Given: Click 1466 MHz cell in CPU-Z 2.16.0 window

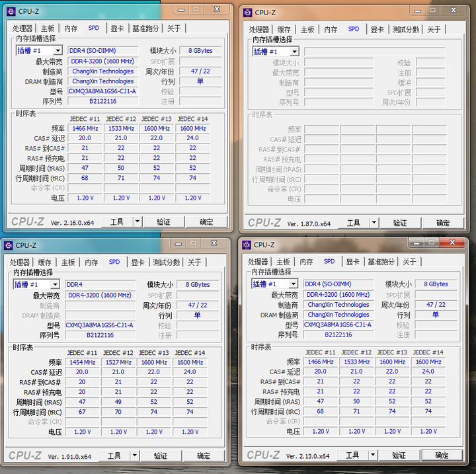Looking at the screenshot, I should click(x=85, y=128).
